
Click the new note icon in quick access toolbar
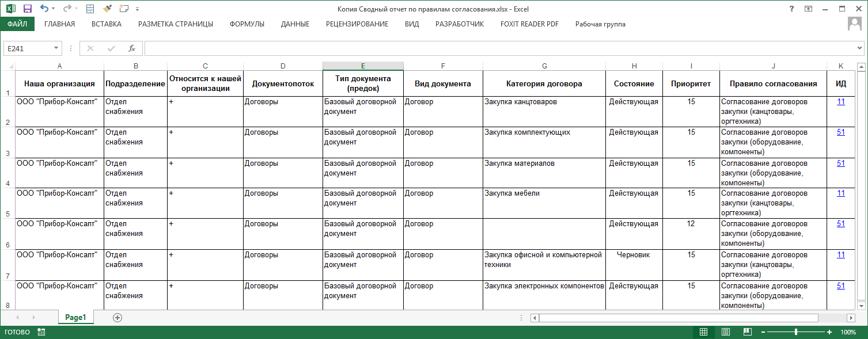[x=123, y=9]
